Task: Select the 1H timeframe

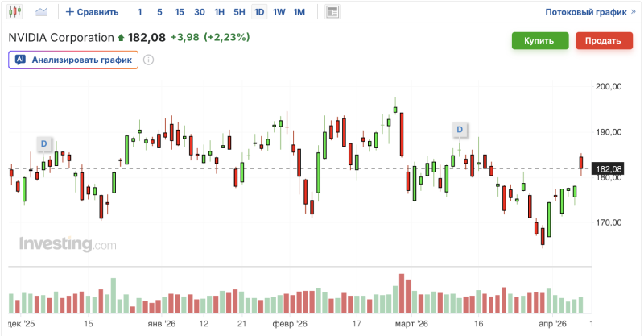Action: pyautogui.click(x=219, y=12)
